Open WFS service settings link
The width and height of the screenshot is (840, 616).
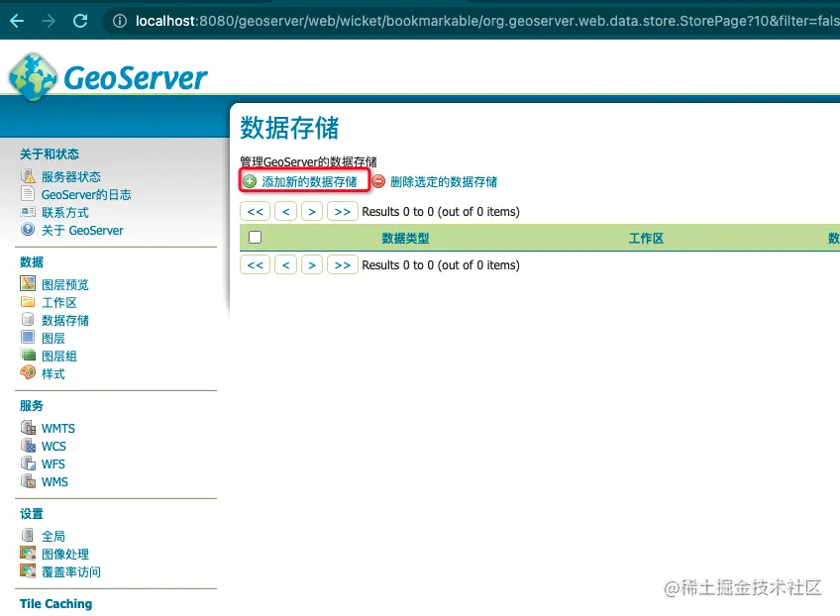pos(53,463)
